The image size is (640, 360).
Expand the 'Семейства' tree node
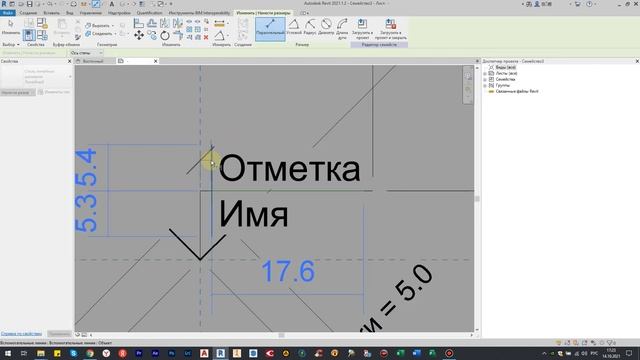tap(485, 80)
